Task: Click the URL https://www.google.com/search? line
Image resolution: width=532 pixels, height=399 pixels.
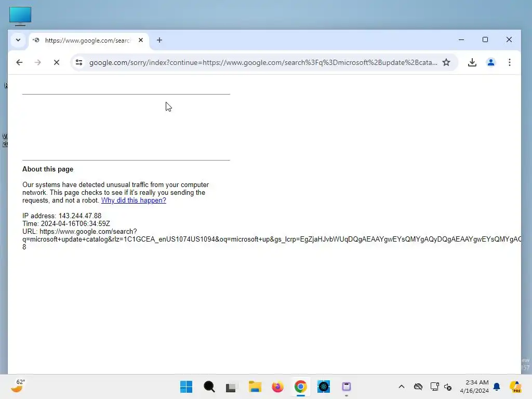Action: (79, 231)
